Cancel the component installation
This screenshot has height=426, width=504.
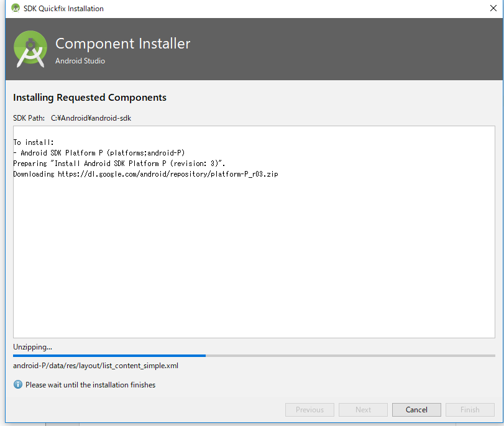tap(416, 410)
